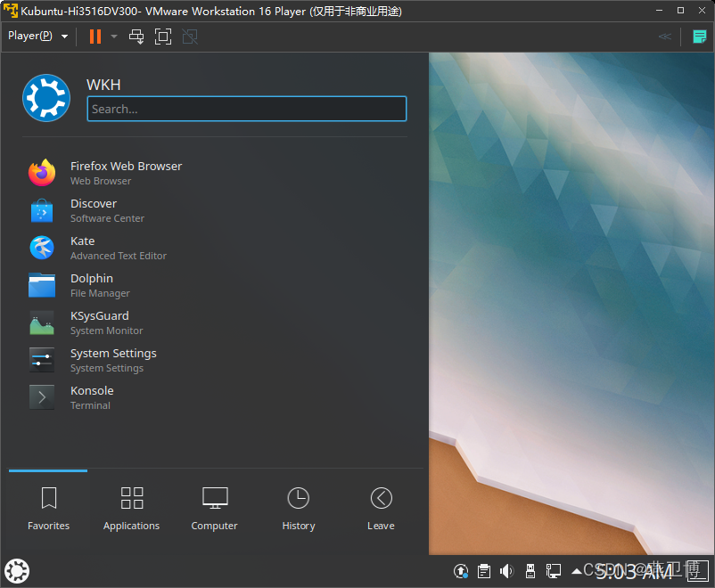Show hidden system tray icons arrow
The height and width of the screenshot is (588, 715).
click(x=577, y=571)
